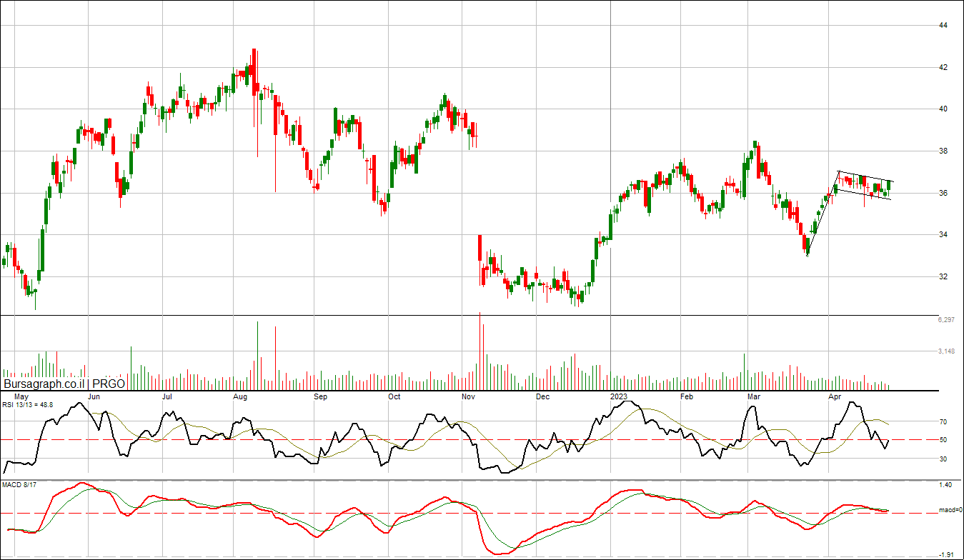This screenshot has height=560, width=964.
Task: Click the May label on the time axis
Action: (21, 396)
